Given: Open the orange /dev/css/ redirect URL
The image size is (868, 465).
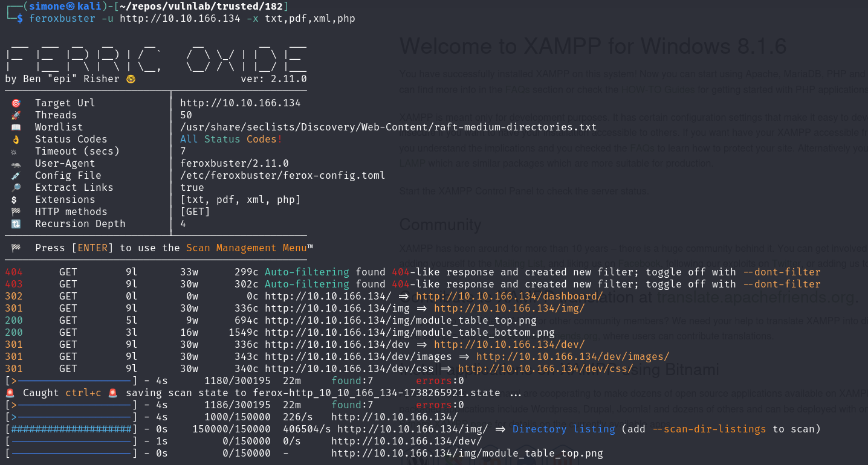Looking at the screenshot, I should pos(545,369).
